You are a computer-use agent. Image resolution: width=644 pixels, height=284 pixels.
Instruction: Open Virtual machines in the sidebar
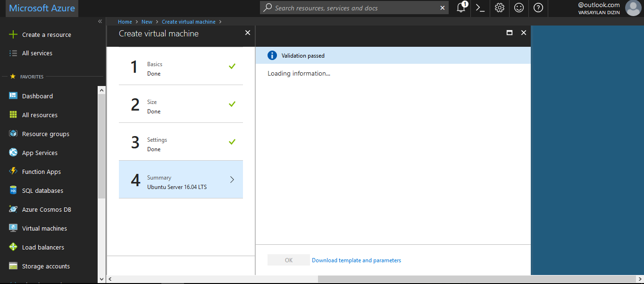(x=44, y=228)
